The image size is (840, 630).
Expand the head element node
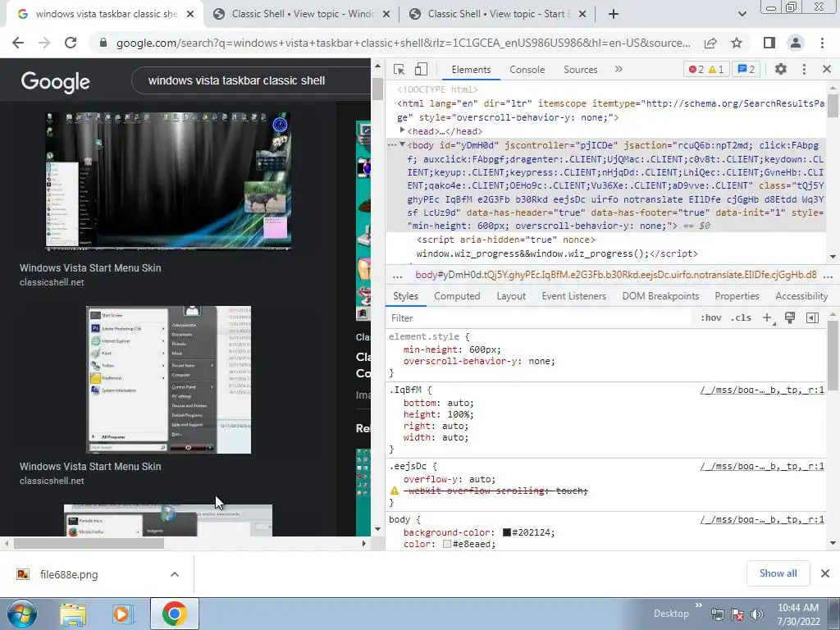(402, 130)
